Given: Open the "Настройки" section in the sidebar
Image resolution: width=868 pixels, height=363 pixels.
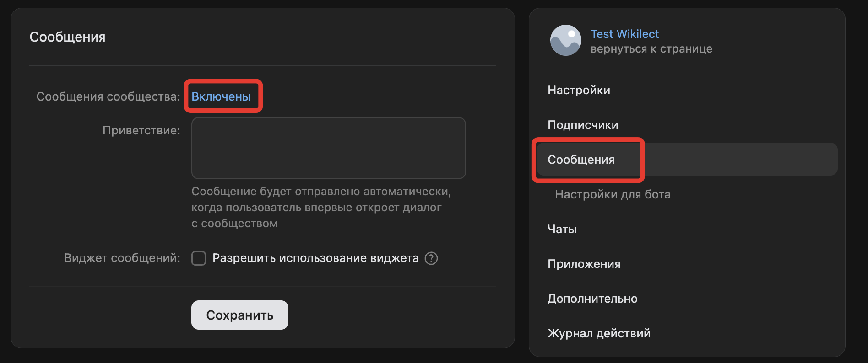Looking at the screenshot, I should tap(579, 90).
